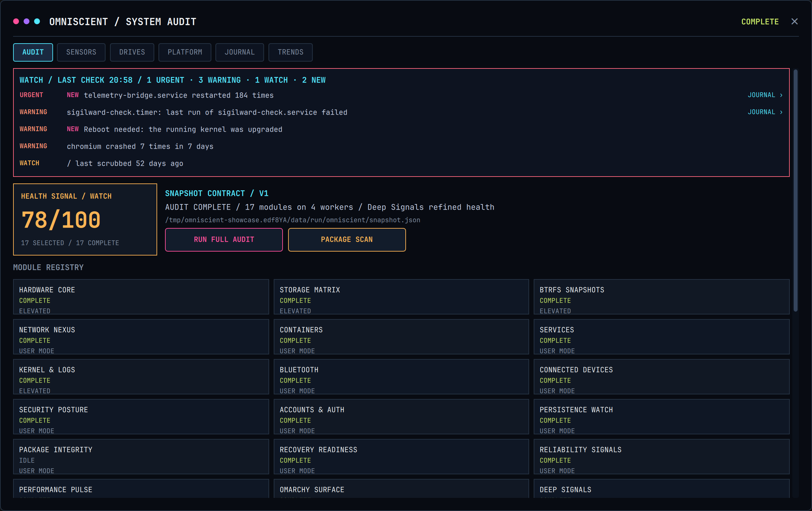Screen dimensions: 812x511
Task: Close the System Audit window
Action: tap(794, 22)
